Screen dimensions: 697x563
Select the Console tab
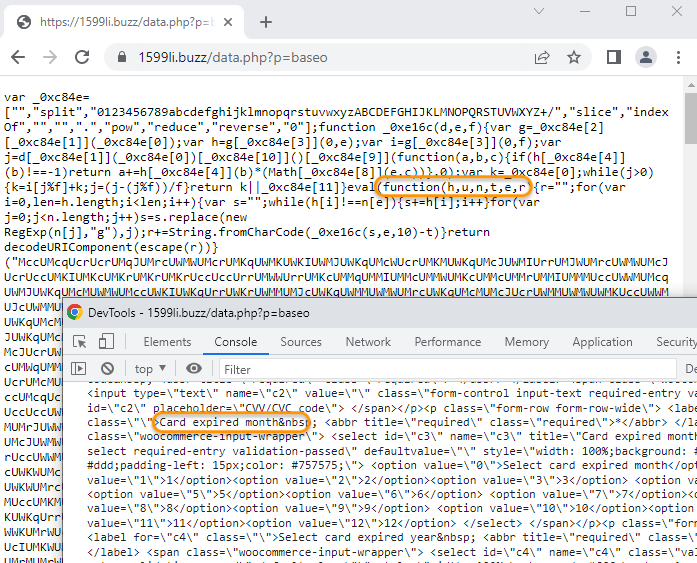[236, 342]
